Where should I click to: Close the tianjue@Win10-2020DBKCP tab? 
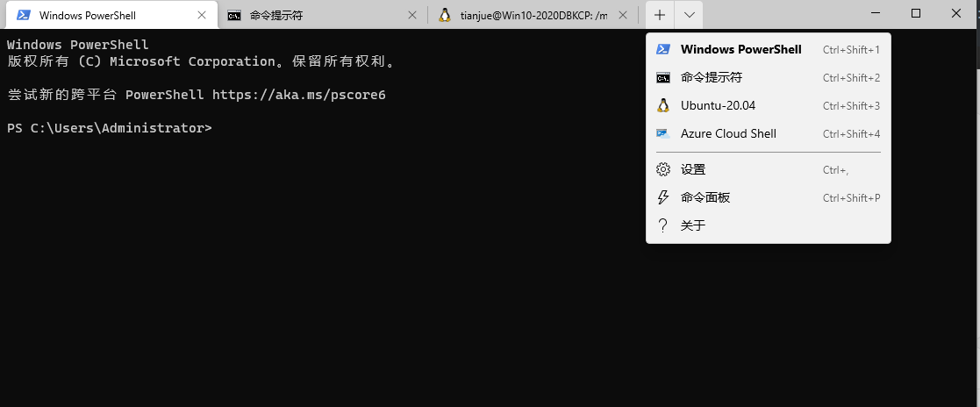pyautogui.click(x=623, y=15)
